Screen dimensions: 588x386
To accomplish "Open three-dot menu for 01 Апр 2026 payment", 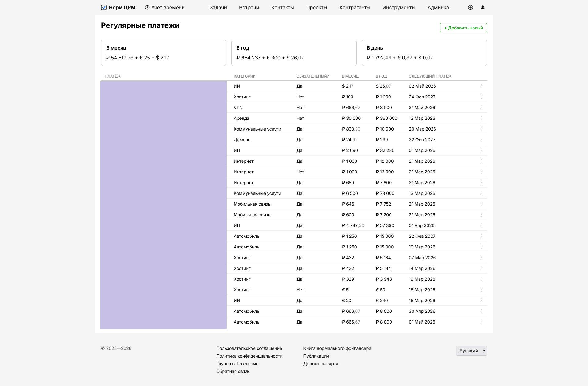I will point(481,225).
